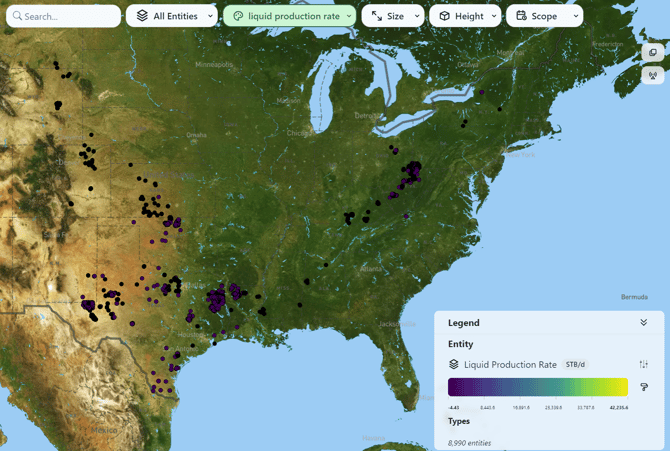670x451 pixels.
Task: Expand the Scope dropdown arrow
Action: [x=576, y=16]
